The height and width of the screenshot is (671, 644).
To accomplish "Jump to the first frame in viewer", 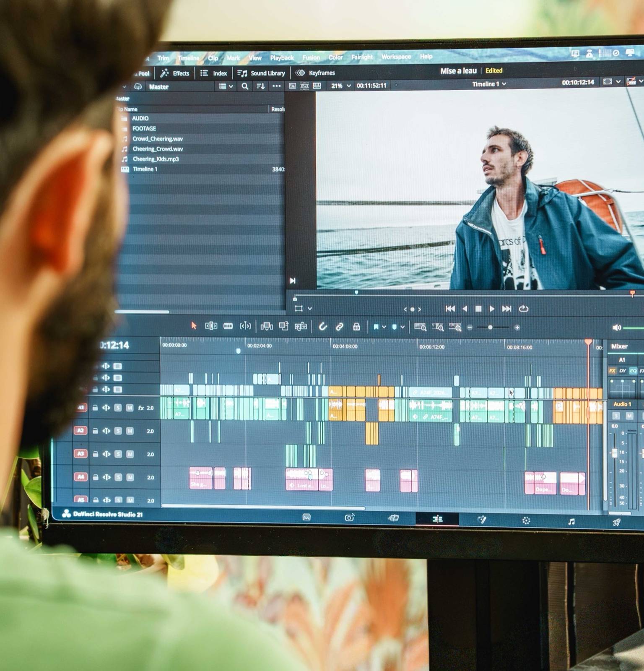I will pos(450,309).
